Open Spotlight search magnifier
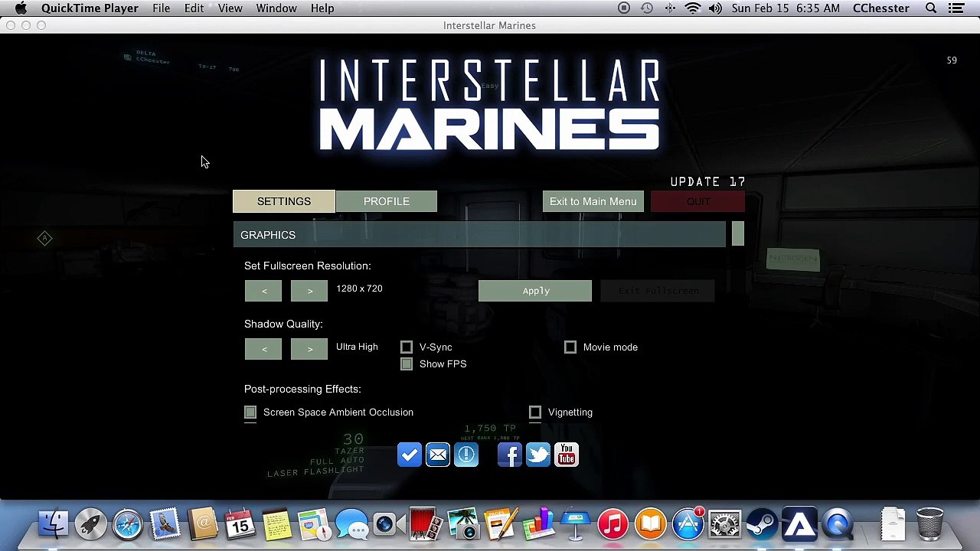Screen dimensions: 980x551 [931, 8]
